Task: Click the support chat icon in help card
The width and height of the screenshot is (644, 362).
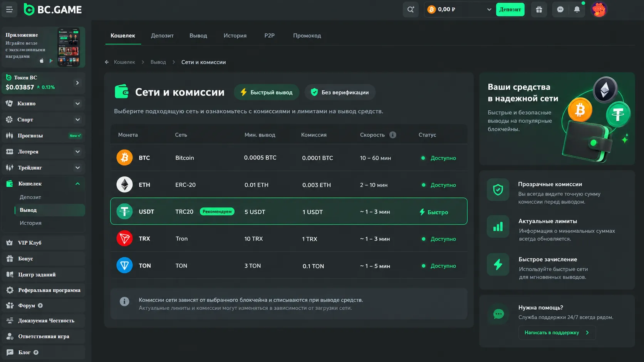Action: [498, 314]
